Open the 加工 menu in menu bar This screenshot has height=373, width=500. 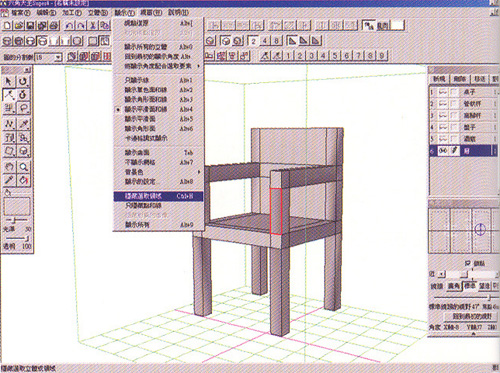[x=72, y=13]
